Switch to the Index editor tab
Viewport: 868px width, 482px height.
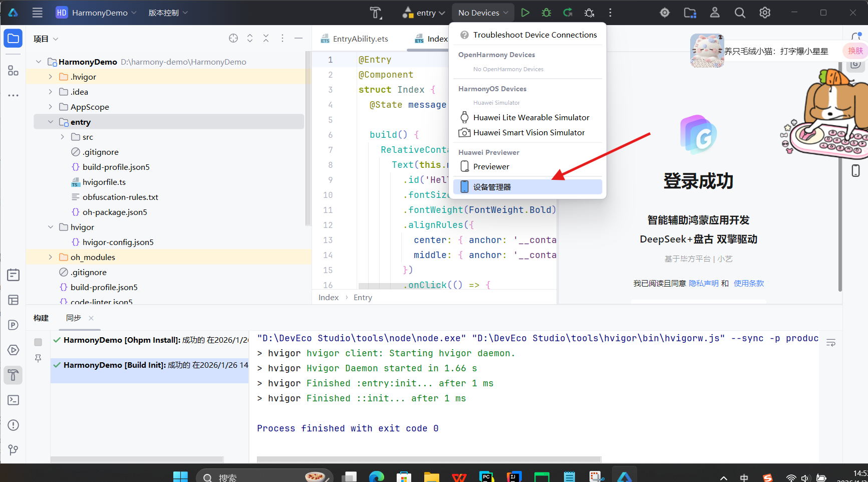(431, 39)
